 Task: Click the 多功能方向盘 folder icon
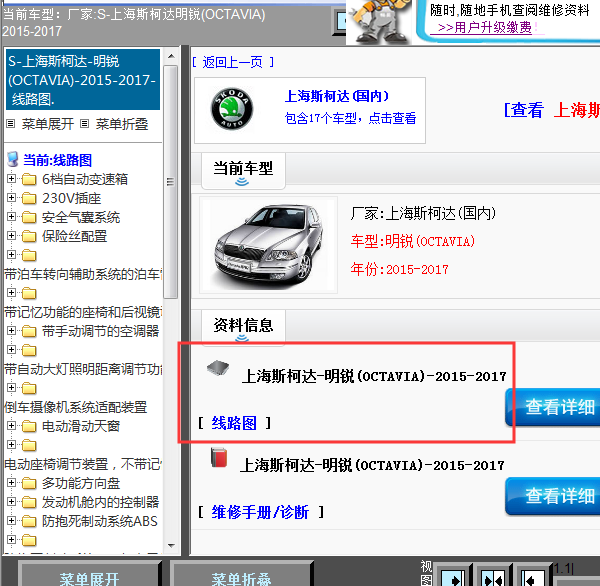(29, 483)
